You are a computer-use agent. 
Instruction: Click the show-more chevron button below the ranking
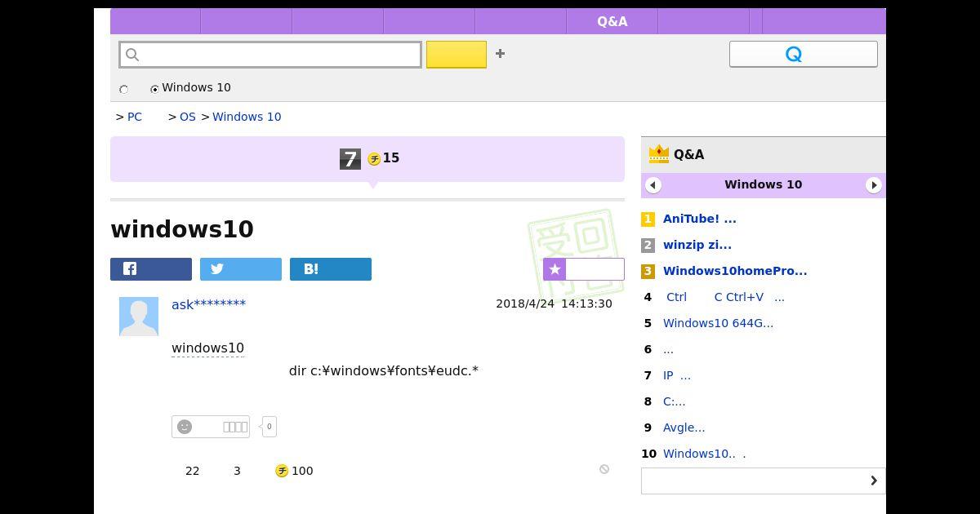coord(764,481)
